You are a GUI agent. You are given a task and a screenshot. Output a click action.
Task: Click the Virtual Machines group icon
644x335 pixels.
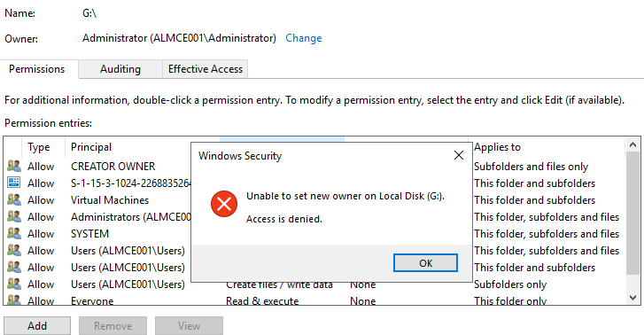pyautogui.click(x=14, y=199)
